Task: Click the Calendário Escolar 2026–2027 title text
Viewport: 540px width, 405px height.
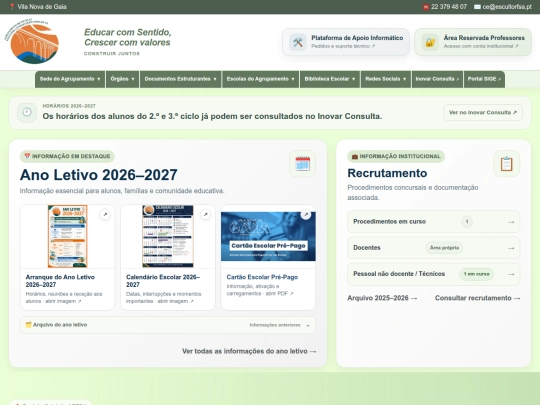Action: point(163,281)
